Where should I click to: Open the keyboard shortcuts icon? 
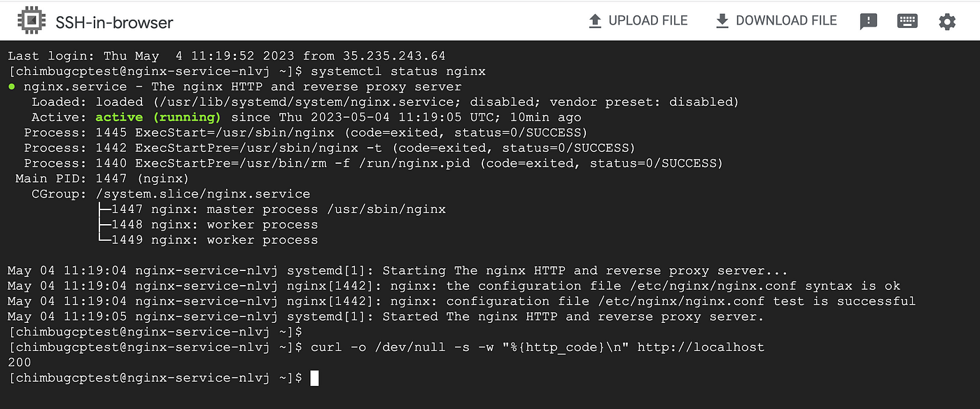pyautogui.click(x=907, y=21)
